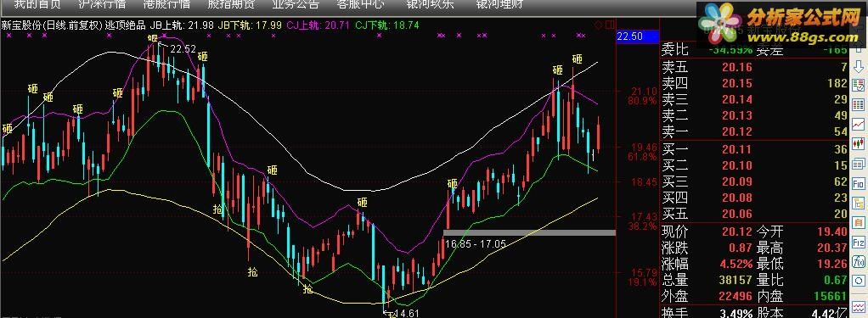Click the blue 22.50 price axis box
This screenshot has height=318, width=868.
637,36
